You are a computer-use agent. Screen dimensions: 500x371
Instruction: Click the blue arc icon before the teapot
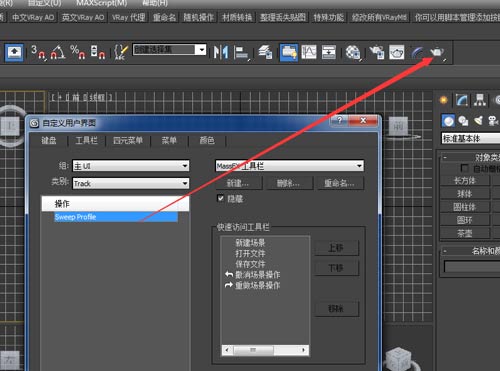click(x=417, y=52)
